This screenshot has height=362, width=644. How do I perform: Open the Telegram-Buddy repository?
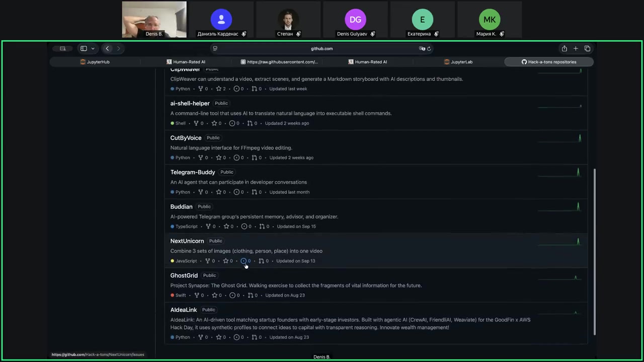coord(192,172)
